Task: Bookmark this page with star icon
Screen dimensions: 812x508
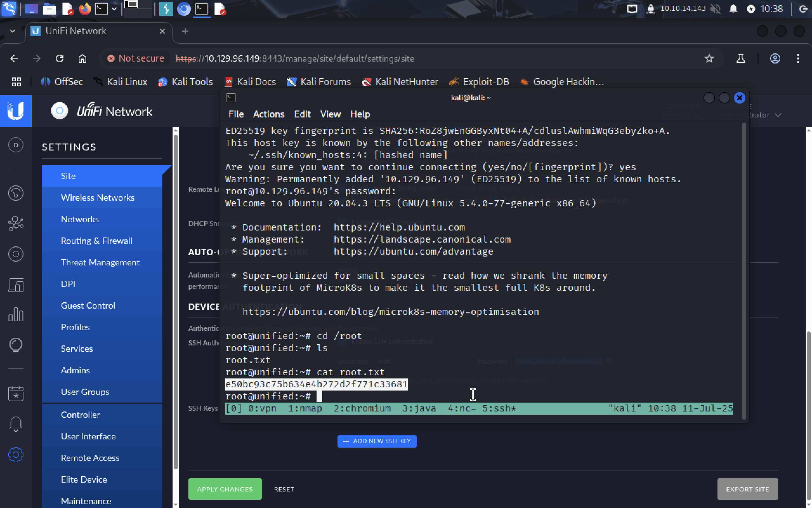Action: click(x=709, y=58)
